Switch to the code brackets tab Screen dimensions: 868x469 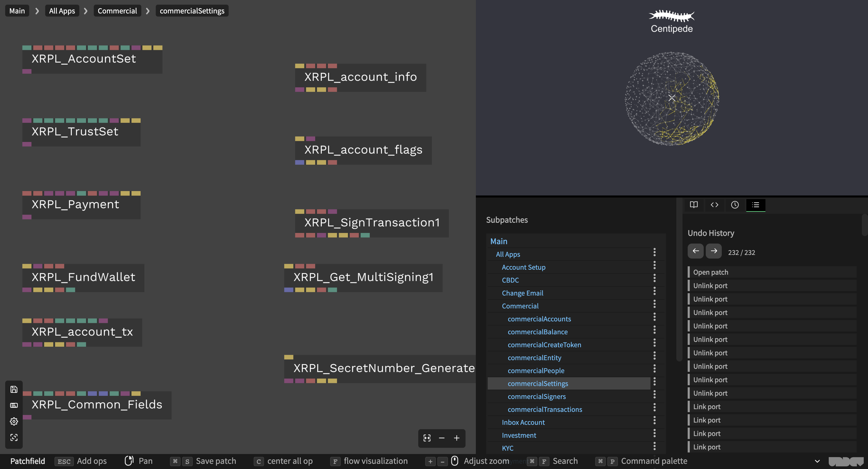point(714,205)
